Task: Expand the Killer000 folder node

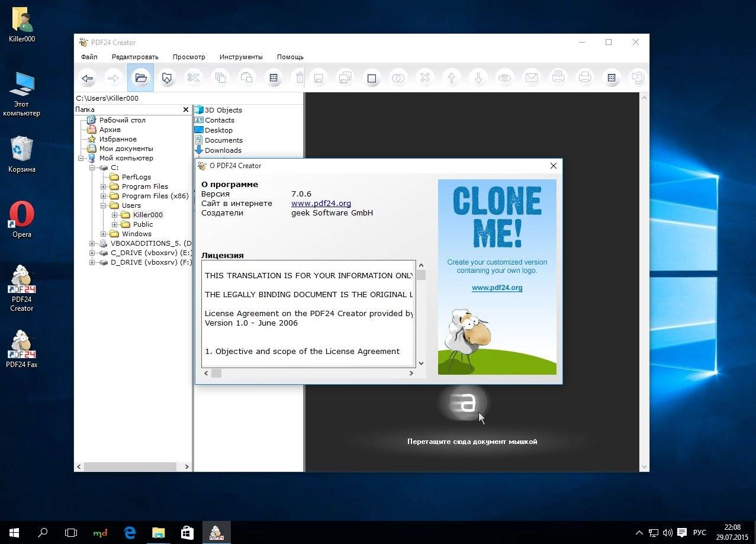Action: click(x=115, y=215)
